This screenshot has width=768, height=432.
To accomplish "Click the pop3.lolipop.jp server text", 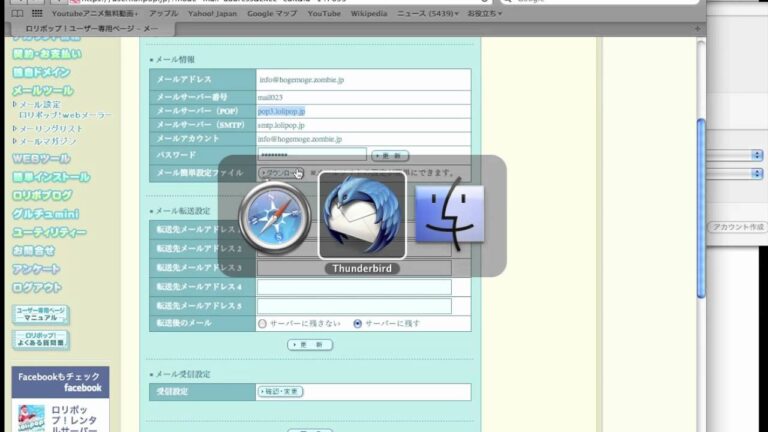I will [281, 111].
